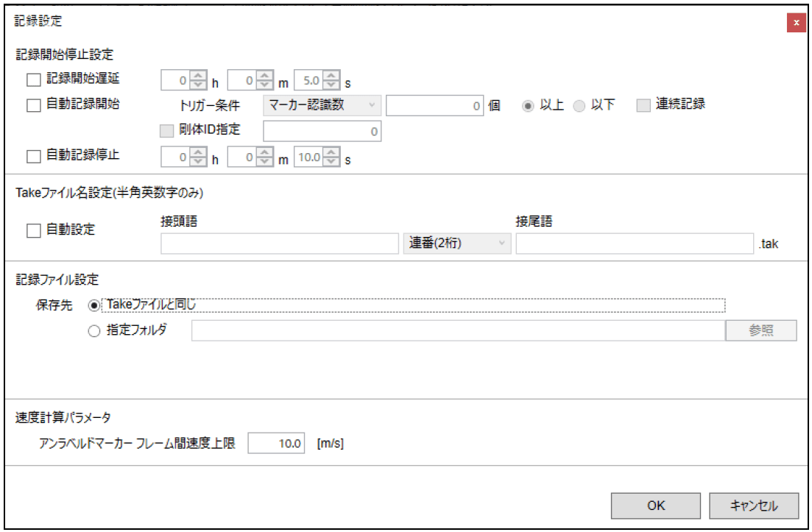Click the 自動記録停止 minutes value field
The image size is (812, 532).
tap(242, 157)
